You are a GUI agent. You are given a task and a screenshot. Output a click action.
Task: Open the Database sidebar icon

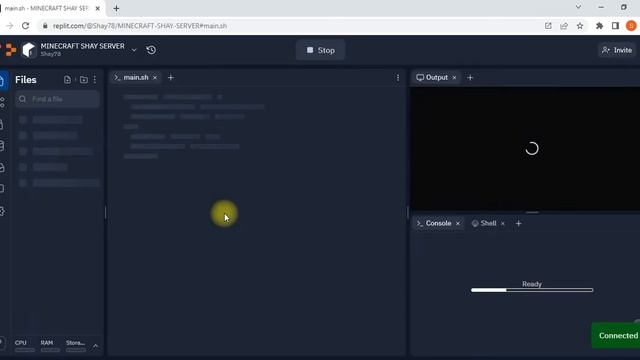click(x=2, y=145)
